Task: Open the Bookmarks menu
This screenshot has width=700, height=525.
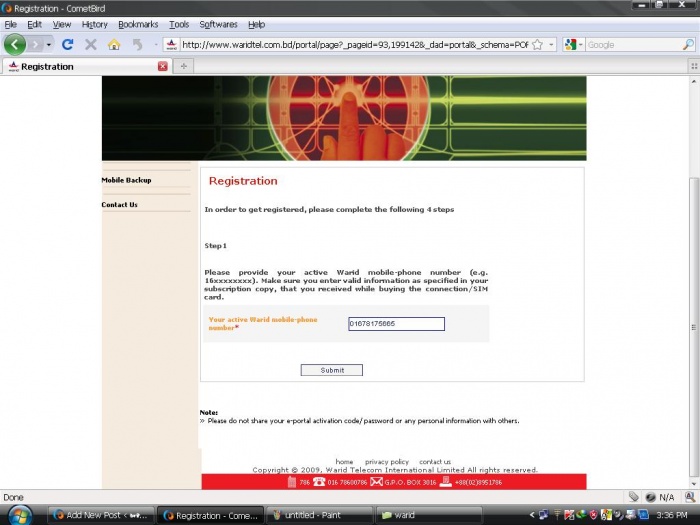Action: (138, 25)
